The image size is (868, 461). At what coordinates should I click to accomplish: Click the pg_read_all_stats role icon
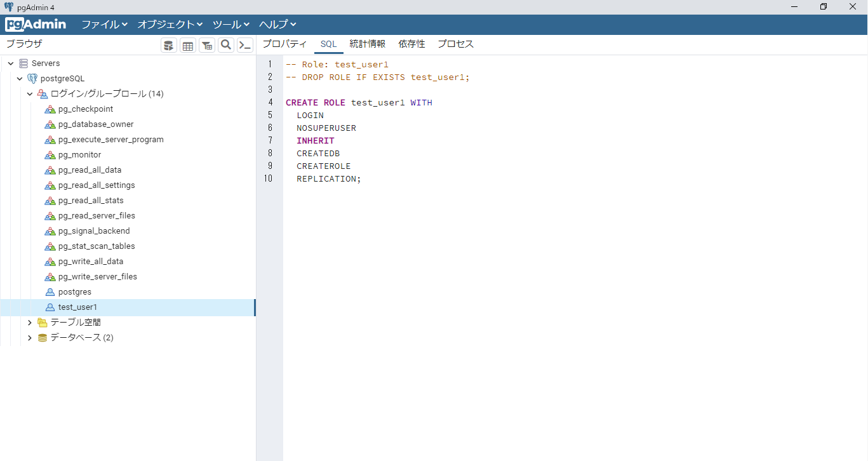click(x=50, y=201)
